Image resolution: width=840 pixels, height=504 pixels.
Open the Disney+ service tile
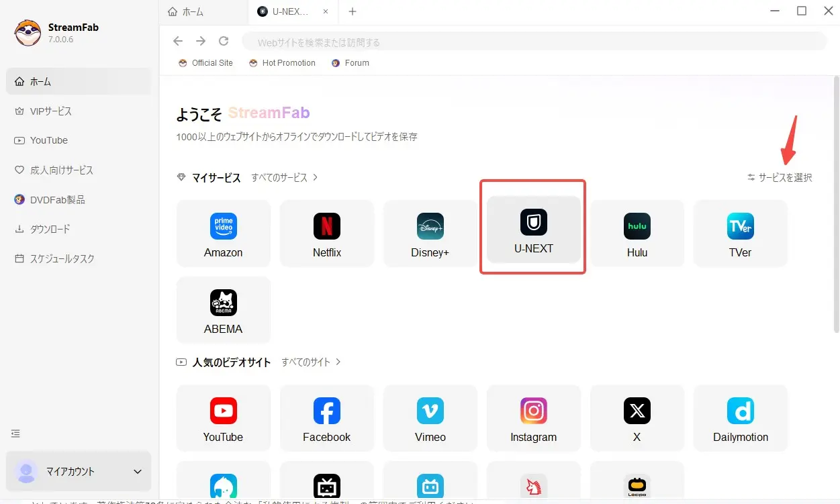(430, 234)
